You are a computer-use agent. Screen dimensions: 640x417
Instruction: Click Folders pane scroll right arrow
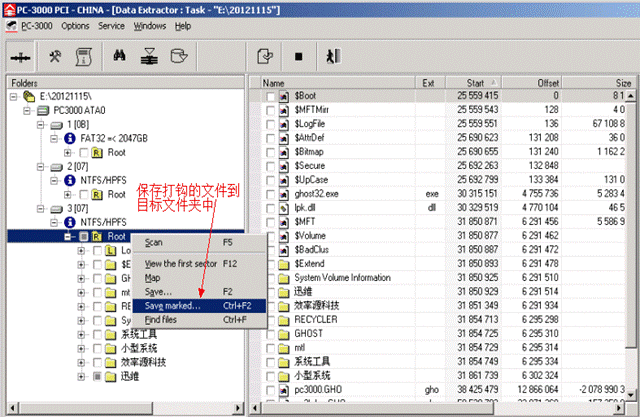pos(238,408)
